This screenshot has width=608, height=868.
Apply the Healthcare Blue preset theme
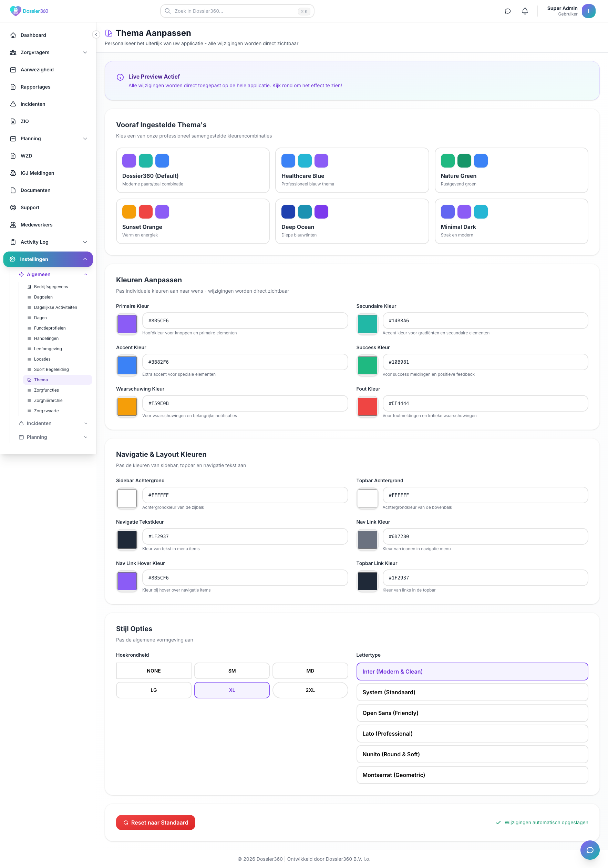(x=351, y=170)
